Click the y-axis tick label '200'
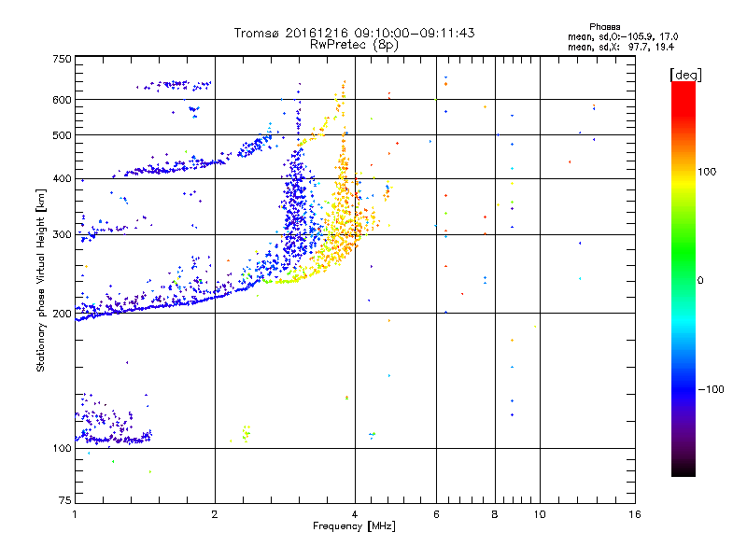This screenshot has width=747, height=560. [x=62, y=314]
